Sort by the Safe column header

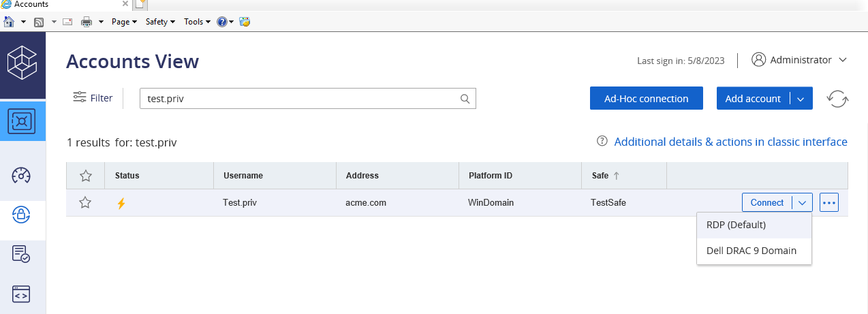(600, 176)
